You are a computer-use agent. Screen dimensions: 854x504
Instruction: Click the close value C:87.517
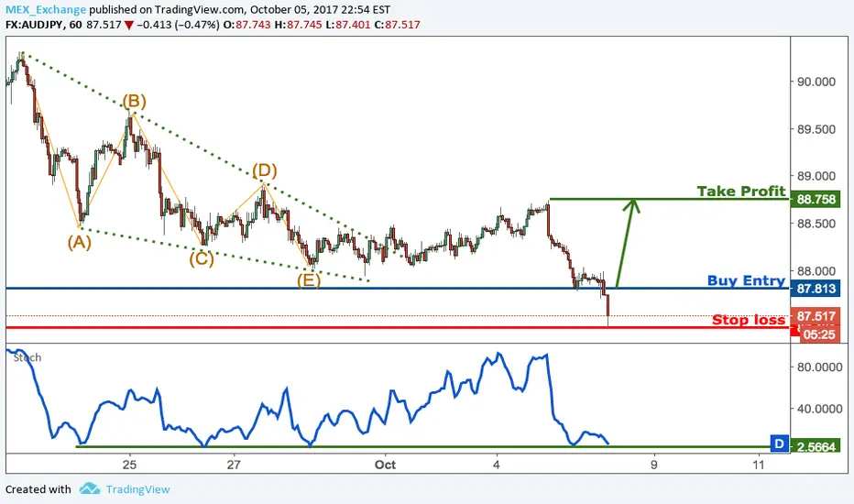397,25
